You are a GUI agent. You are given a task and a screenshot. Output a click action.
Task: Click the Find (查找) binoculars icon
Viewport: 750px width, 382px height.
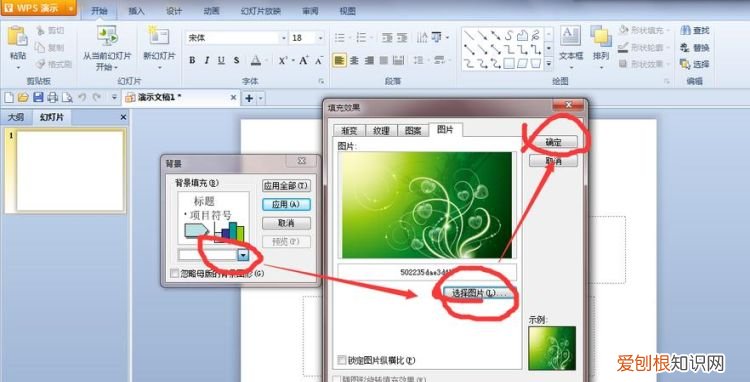click(x=685, y=31)
